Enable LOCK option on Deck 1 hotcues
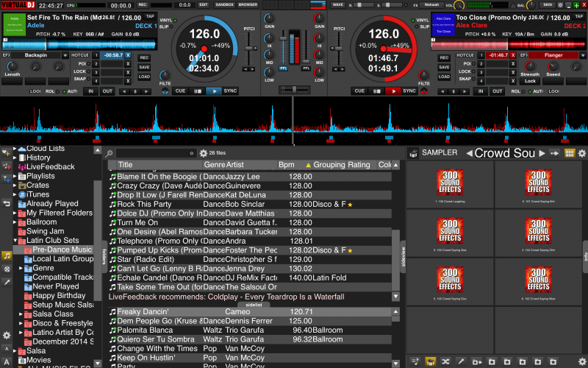 click(82, 71)
